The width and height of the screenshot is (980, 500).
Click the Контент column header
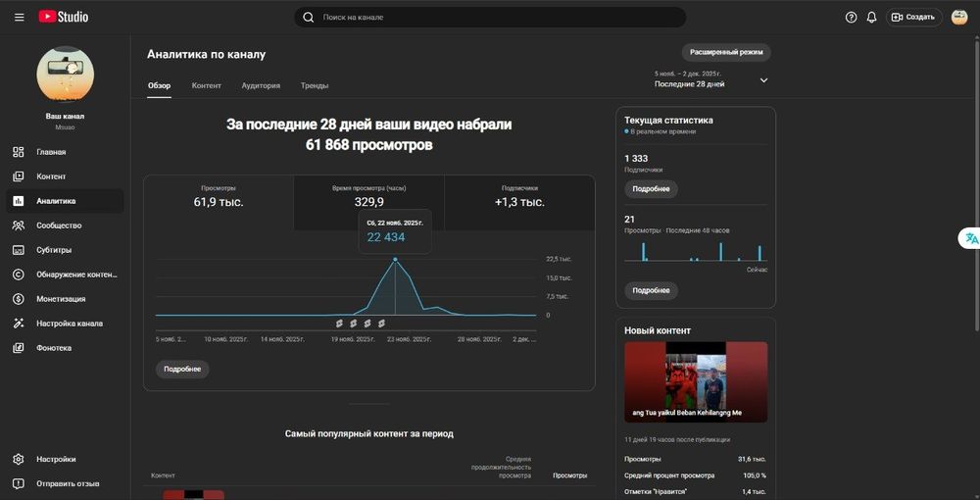point(163,475)
